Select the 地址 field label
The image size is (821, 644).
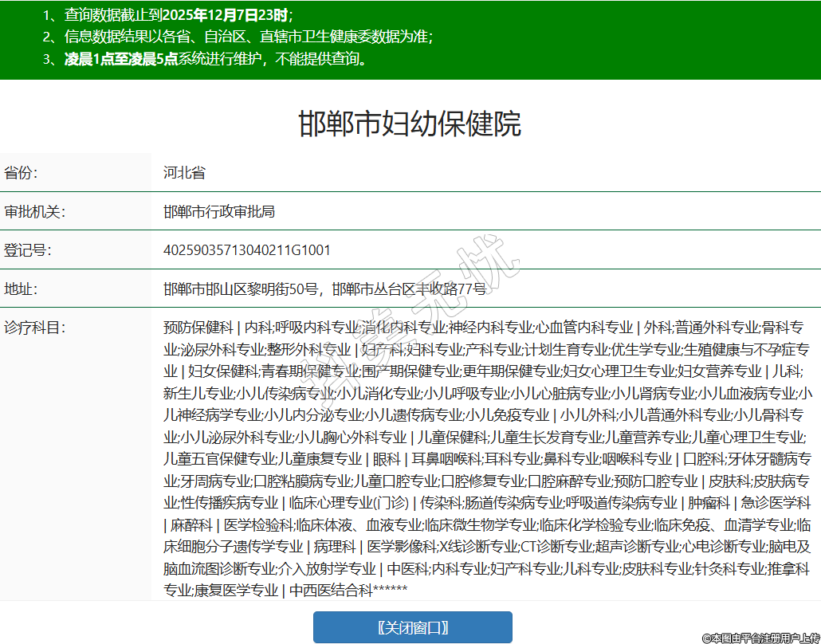22,289
